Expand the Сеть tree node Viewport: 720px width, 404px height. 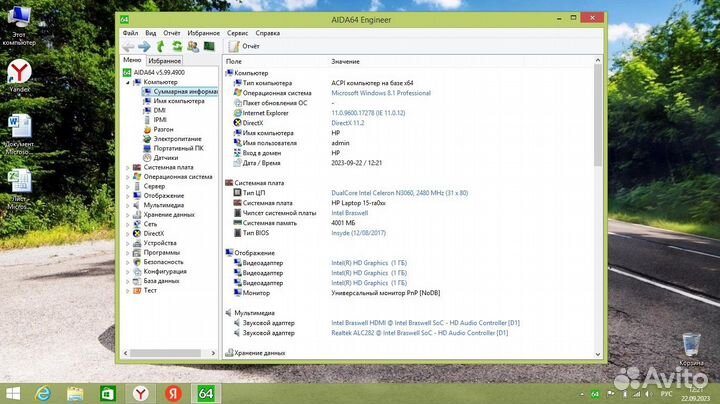point(128,224)
